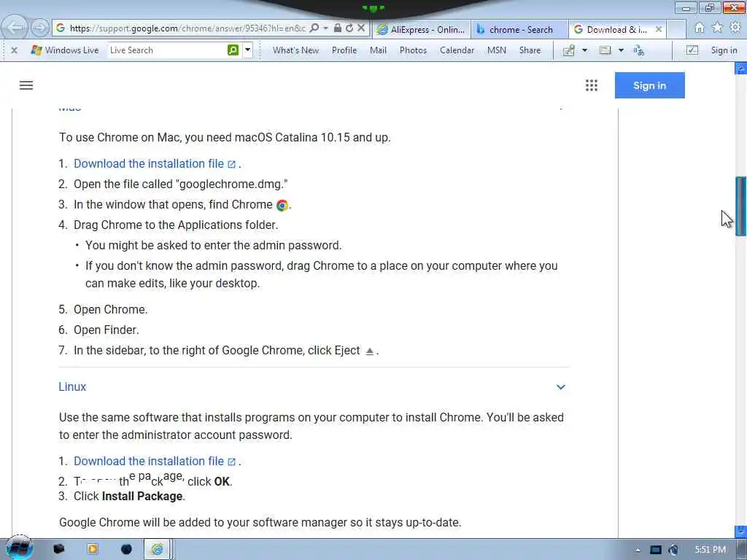Screen dimensions: 747x560
Task: Click the volume icon in system tray
Action: click(x=673, y=550)
